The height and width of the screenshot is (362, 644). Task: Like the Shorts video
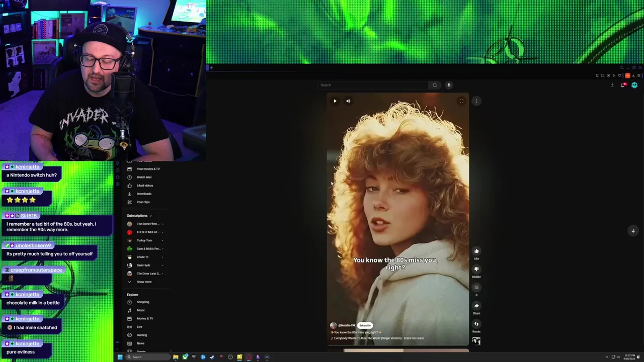[476, 251]
